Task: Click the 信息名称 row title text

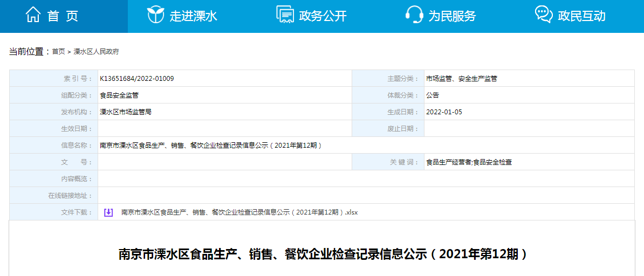Action: [x=210, y=146]
